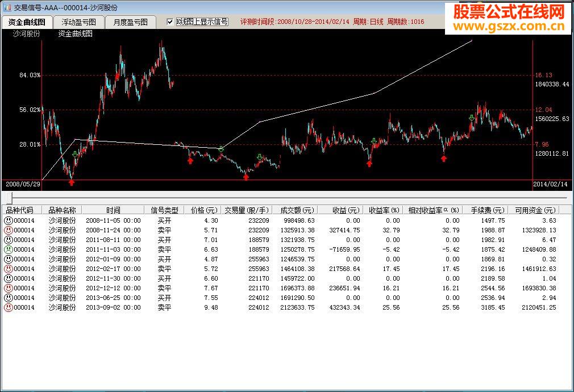Click the red buy arrow near 2008/05/29
Image resolution: width=574 pixels, height=392 pixels.
click(72, 182)
